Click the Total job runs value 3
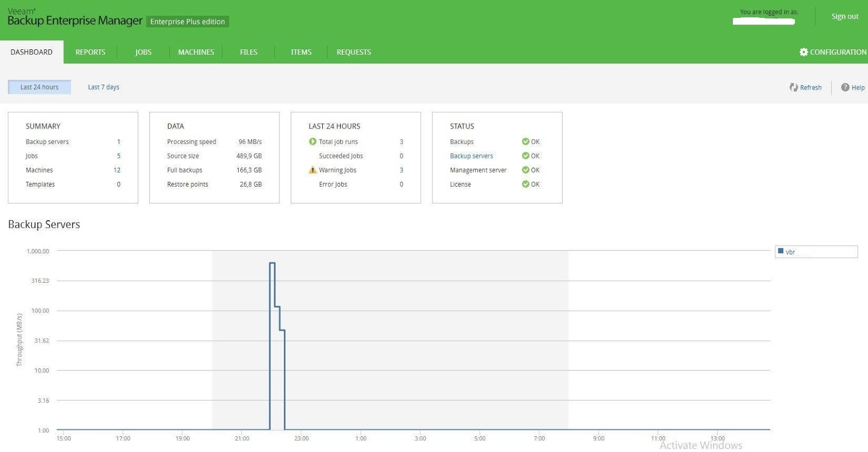The width and height of the screenshot is (868, 452). point(401,142)
